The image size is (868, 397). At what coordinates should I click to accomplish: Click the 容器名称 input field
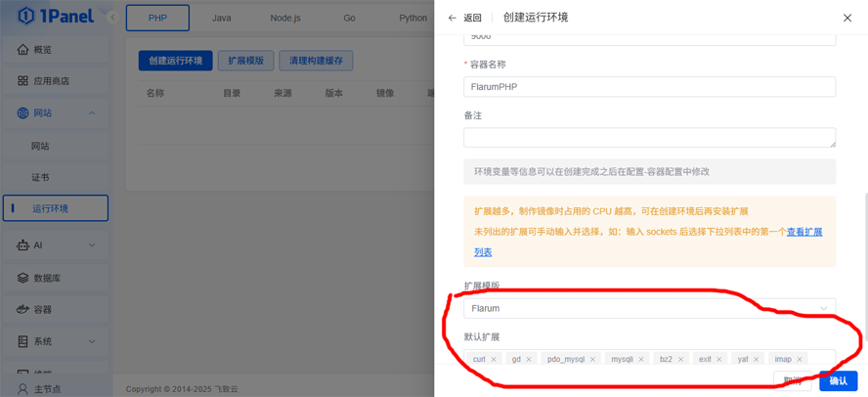point(649,87)
